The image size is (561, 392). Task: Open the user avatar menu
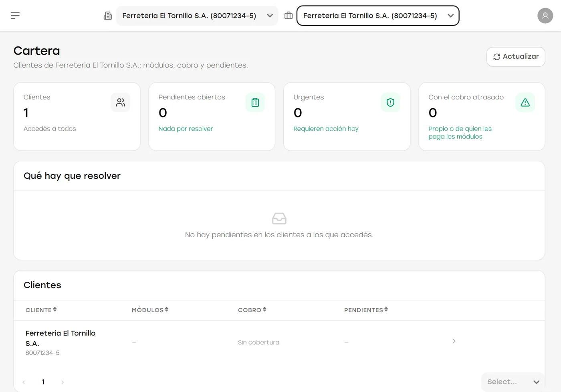click(545, 16)
